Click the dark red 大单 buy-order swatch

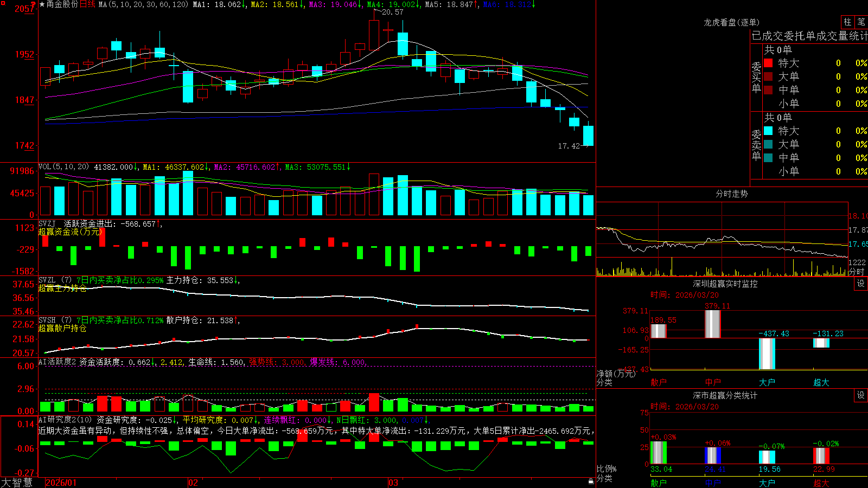pos(768,76)
